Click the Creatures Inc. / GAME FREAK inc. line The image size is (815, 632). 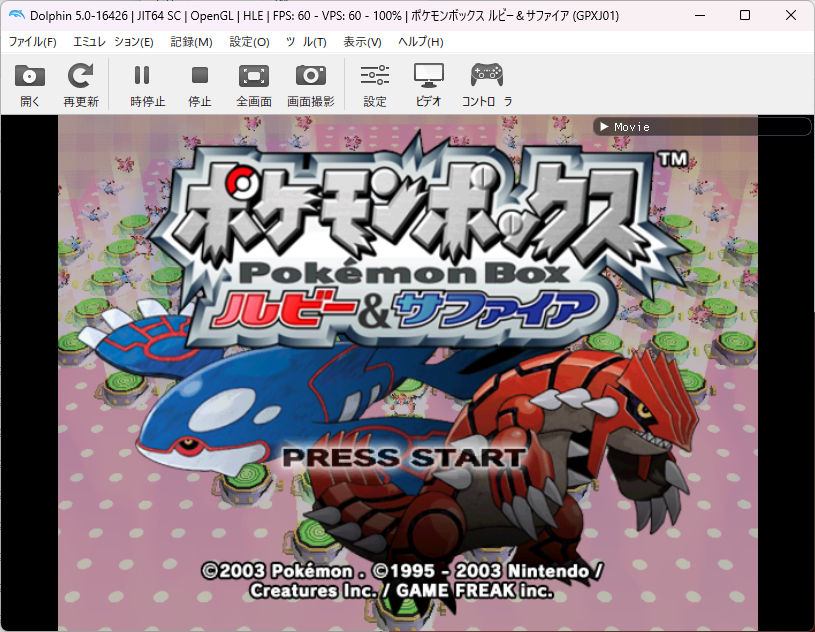click(x=401, y=591)
